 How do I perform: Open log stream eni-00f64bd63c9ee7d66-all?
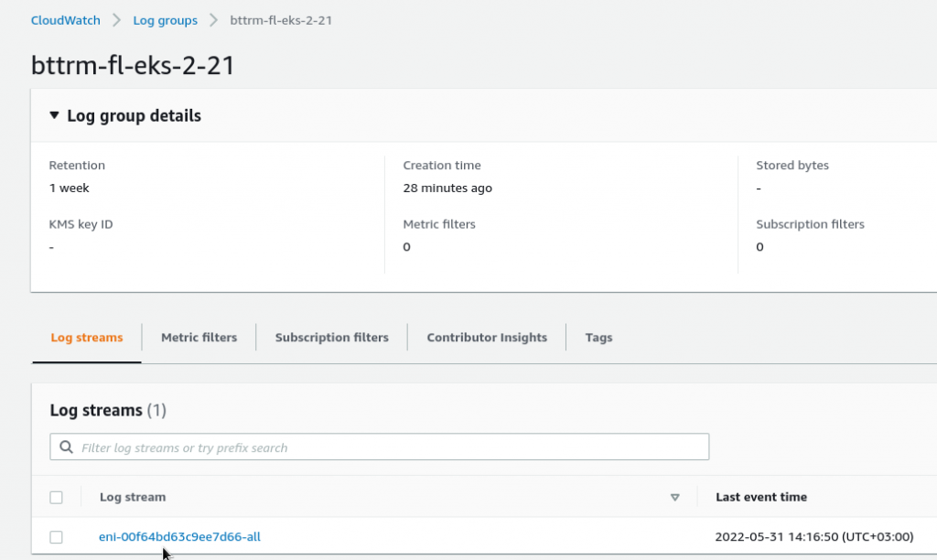(179, 537)
